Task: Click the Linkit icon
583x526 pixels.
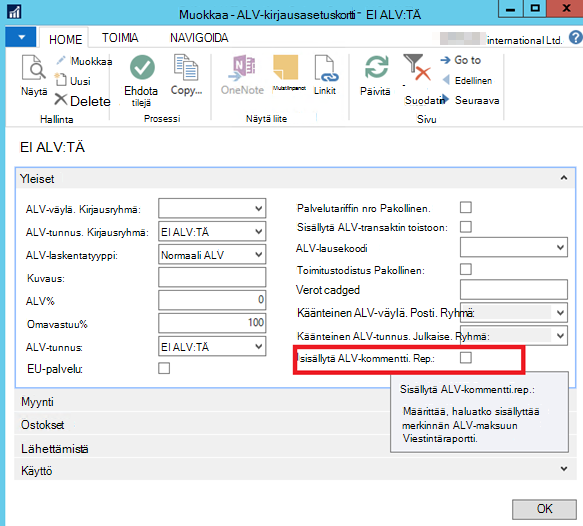Action: 326,68
